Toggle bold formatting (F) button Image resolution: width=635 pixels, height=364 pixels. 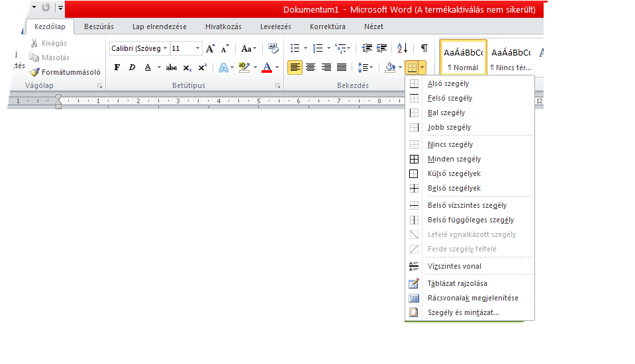tap(117, 68)
